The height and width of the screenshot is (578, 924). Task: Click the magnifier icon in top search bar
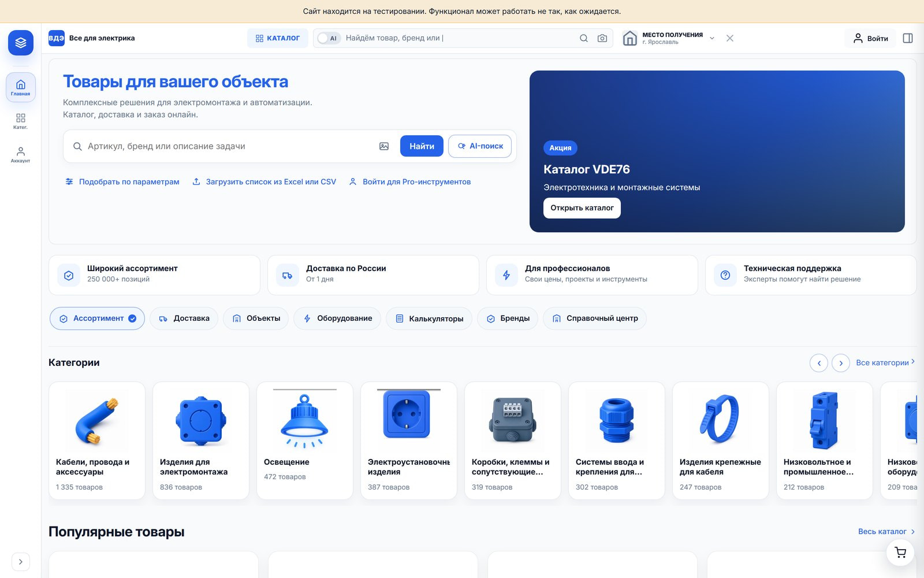pyautogui.click(x=584, y=38)
